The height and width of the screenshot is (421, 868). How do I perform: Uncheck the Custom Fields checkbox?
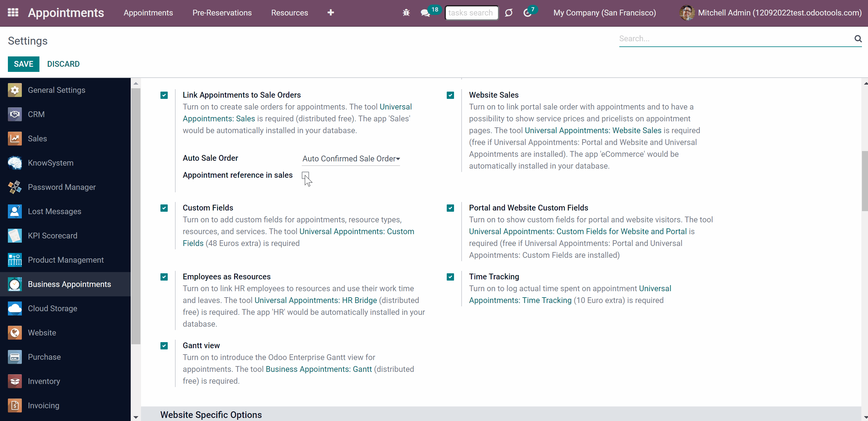click(x=164, y=208)
